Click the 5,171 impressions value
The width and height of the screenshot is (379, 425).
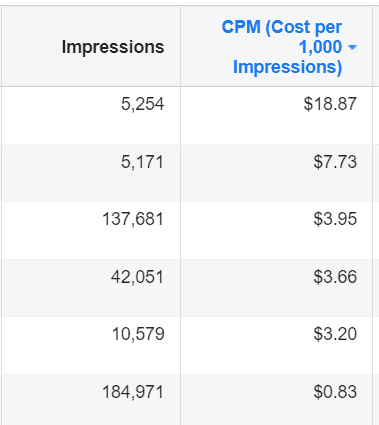pyautogui.click(x=142, y=162)
